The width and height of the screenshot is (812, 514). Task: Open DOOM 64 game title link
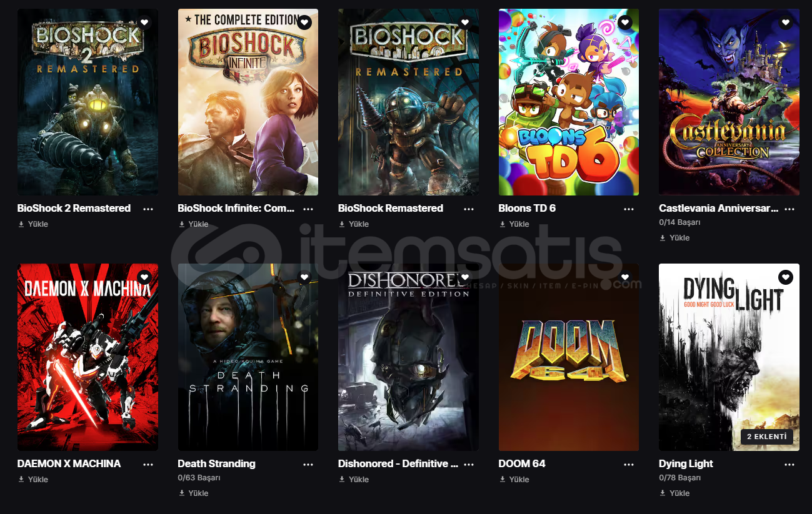(522, 464)
